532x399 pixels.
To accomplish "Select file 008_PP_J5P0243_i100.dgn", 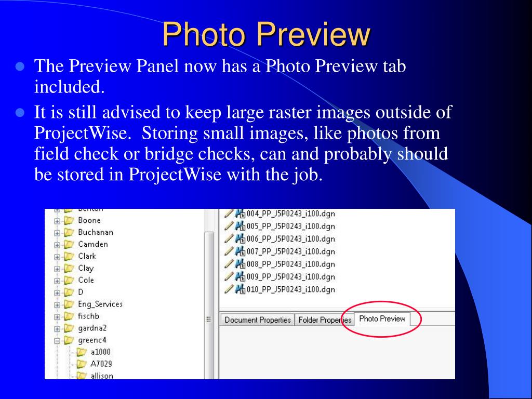I will [290, 264].
